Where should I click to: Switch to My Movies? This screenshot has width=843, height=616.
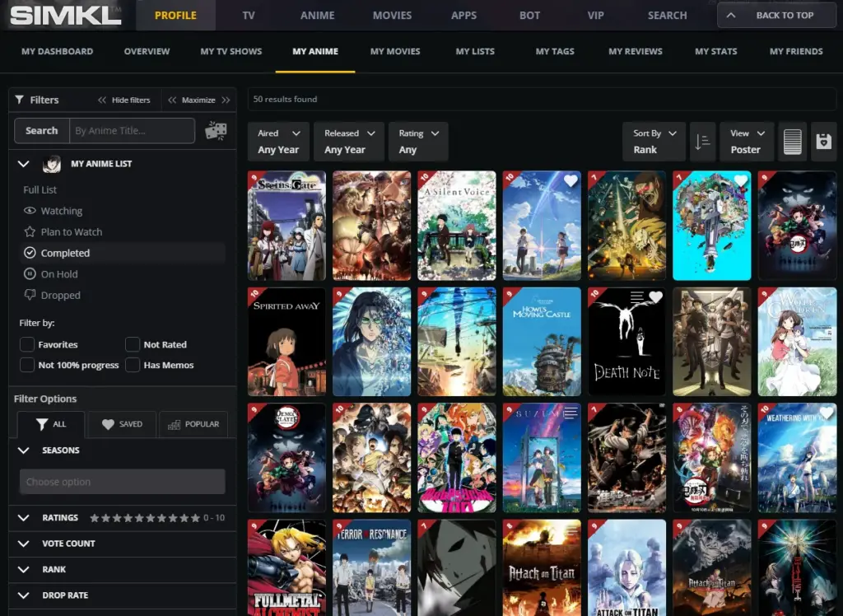coord(395,52)
